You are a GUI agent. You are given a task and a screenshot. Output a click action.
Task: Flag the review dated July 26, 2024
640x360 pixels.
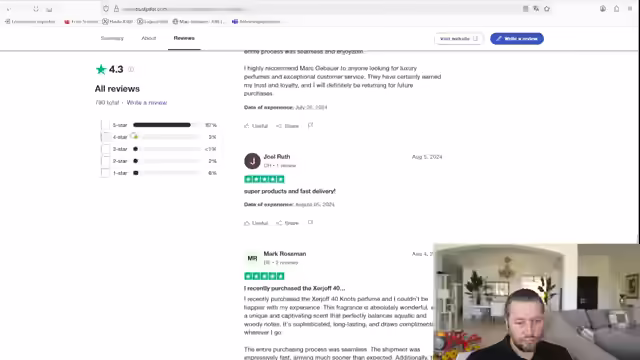(310, 125)
